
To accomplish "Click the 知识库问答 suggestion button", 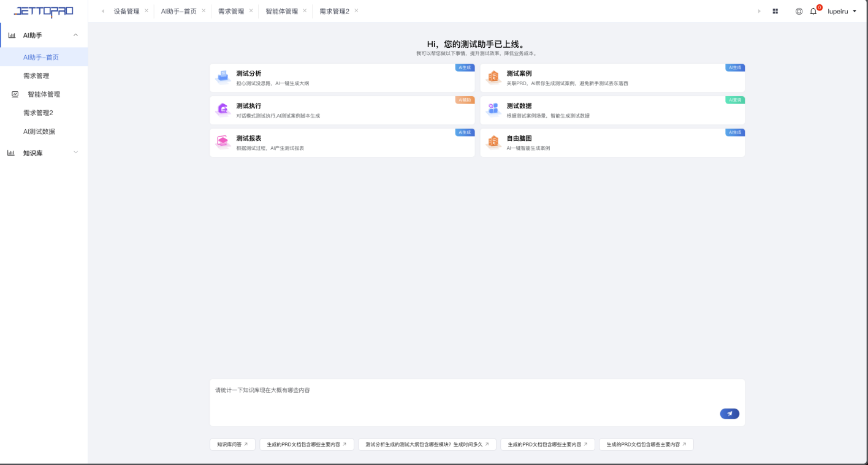I will [232, 444].
